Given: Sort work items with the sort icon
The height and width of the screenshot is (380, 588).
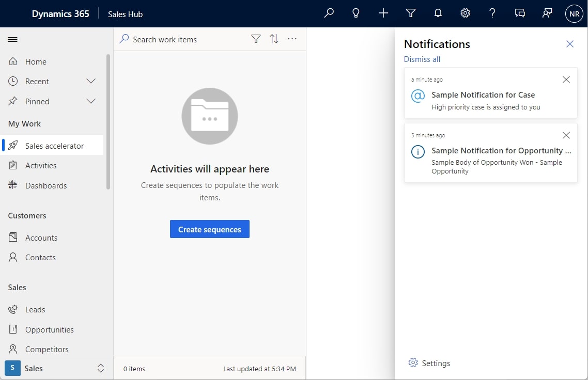Looking at the screenshot, I should coord(274,39).
